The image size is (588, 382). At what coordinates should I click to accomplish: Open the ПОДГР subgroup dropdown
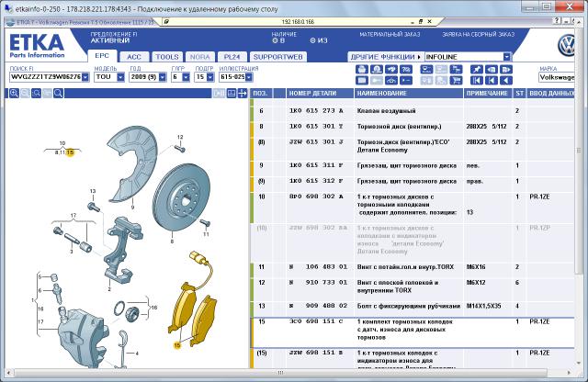(210, 77)
